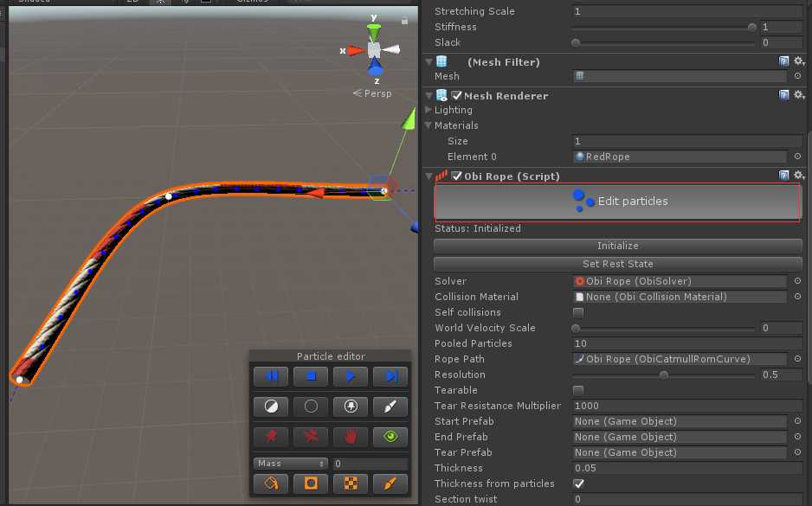Screen dimensions: 812x506
Task: Click the Initialize button
Action: [618, 246]
